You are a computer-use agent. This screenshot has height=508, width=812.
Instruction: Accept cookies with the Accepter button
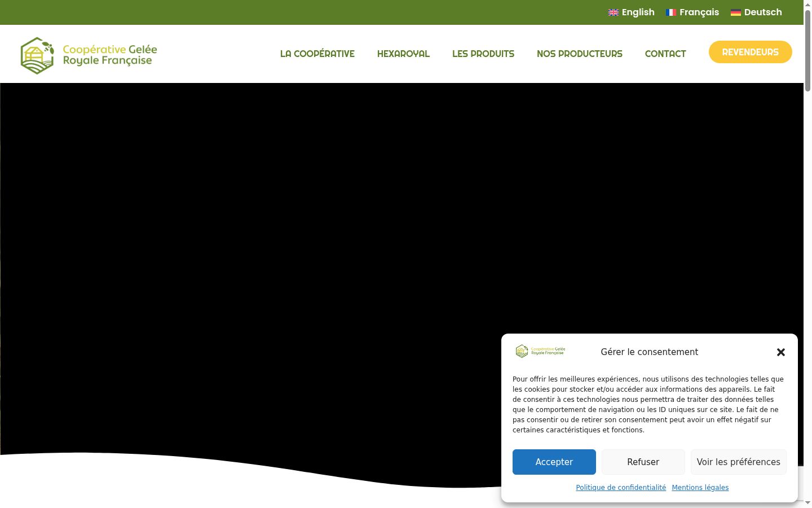point(554,462)
